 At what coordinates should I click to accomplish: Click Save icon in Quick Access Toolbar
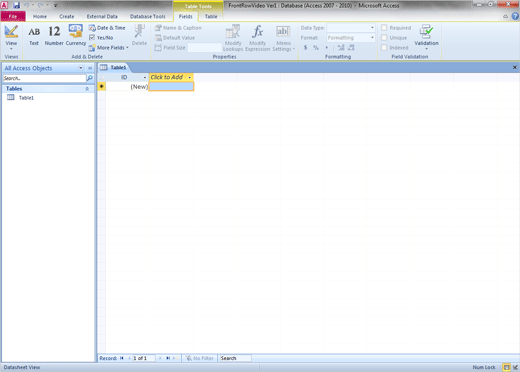(16, 5)
